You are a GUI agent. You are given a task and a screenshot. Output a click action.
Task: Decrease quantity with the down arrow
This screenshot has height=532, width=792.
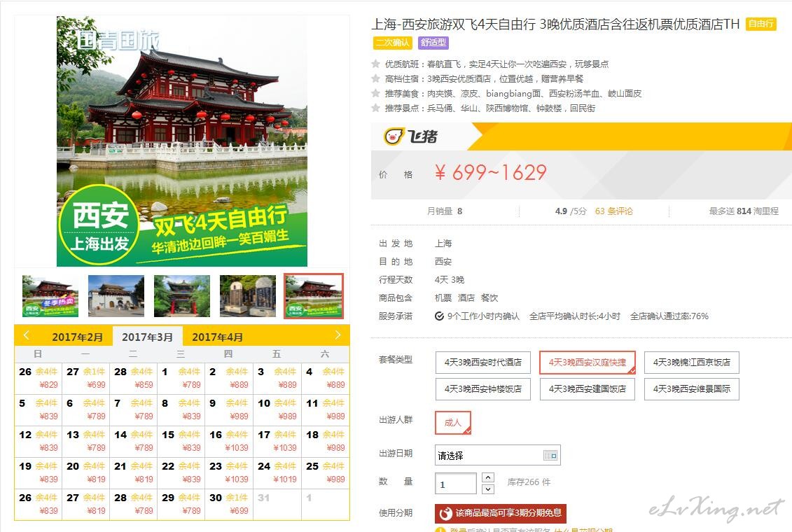tap(488, 489)
